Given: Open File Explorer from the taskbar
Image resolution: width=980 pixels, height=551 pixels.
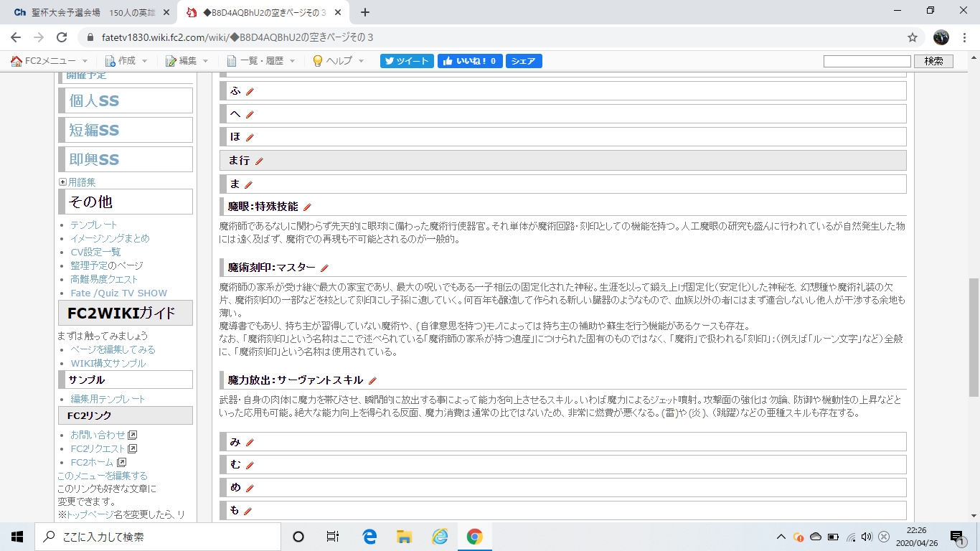Looking at the screenshot, I should coord(404,537).
